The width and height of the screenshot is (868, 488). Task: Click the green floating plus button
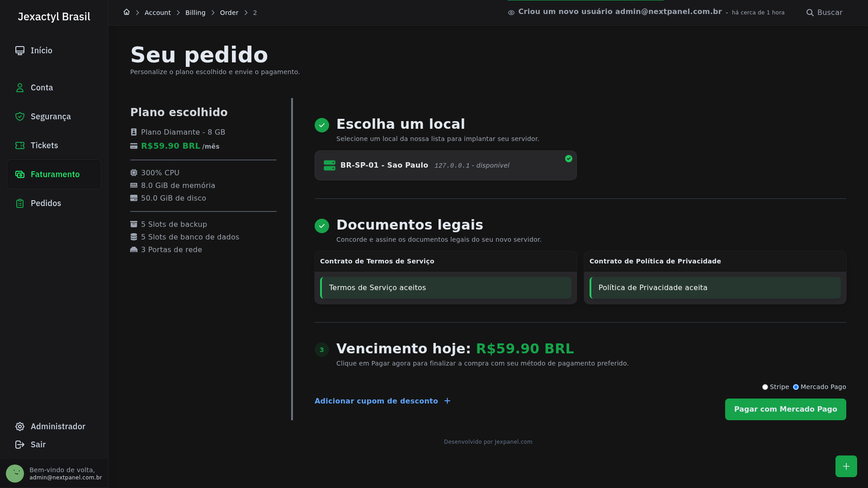[846, 466]
